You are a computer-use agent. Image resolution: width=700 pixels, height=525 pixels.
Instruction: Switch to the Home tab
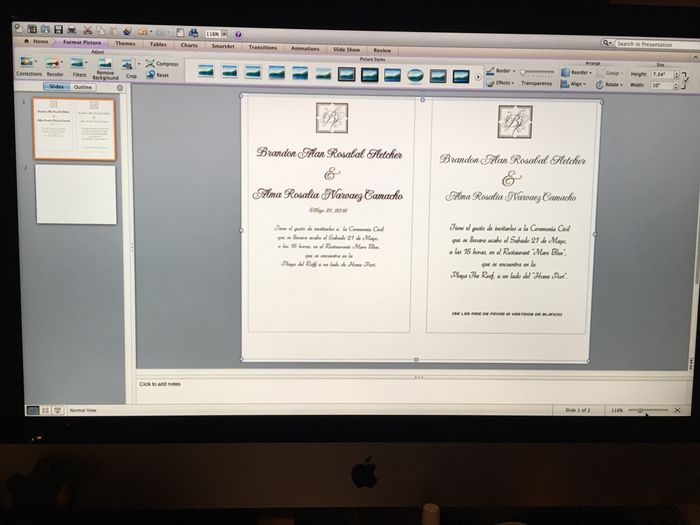point(36,41)
